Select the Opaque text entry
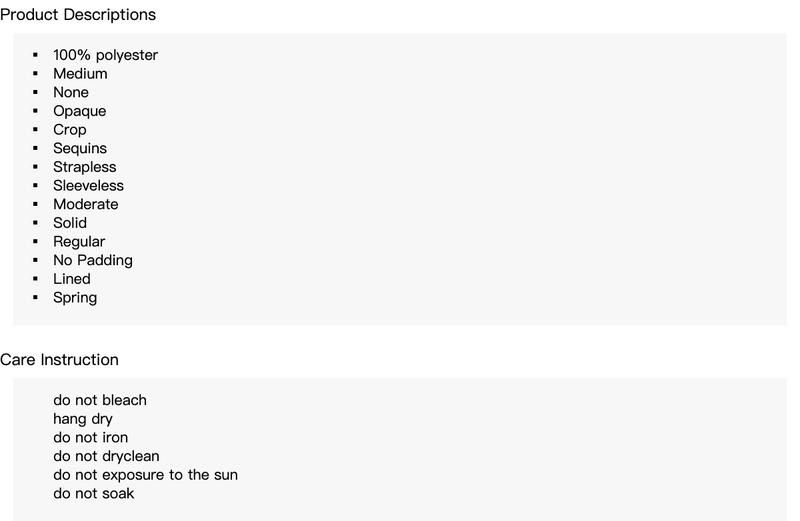800x521 pixels. coord(80,111)
